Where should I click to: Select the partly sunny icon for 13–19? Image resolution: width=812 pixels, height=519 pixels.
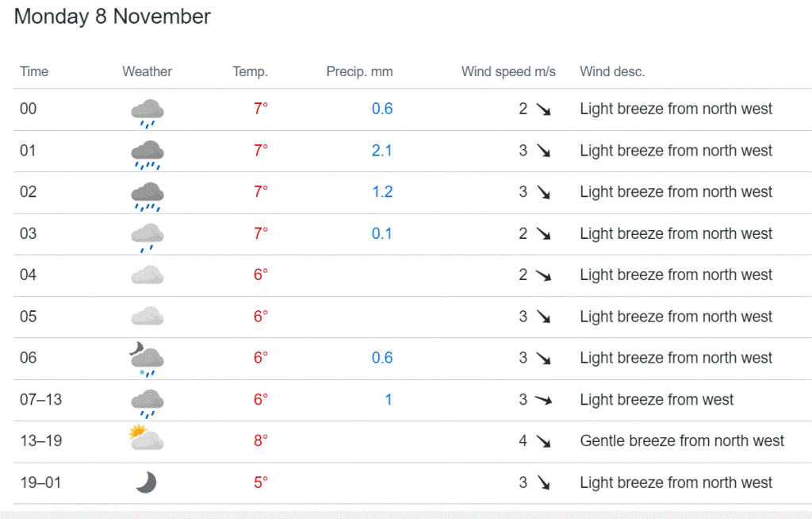147,438
